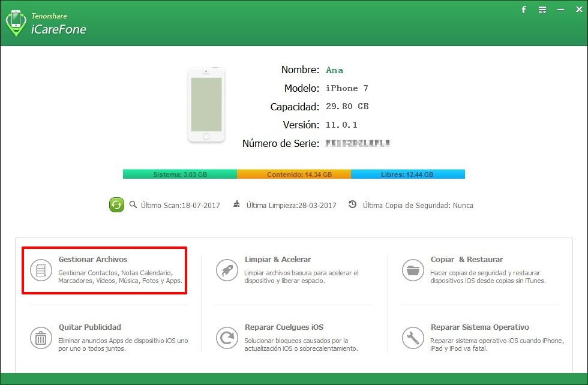Minimize the iCareFone window
This screenshot has width=588, height=385.
click(560, 10)
